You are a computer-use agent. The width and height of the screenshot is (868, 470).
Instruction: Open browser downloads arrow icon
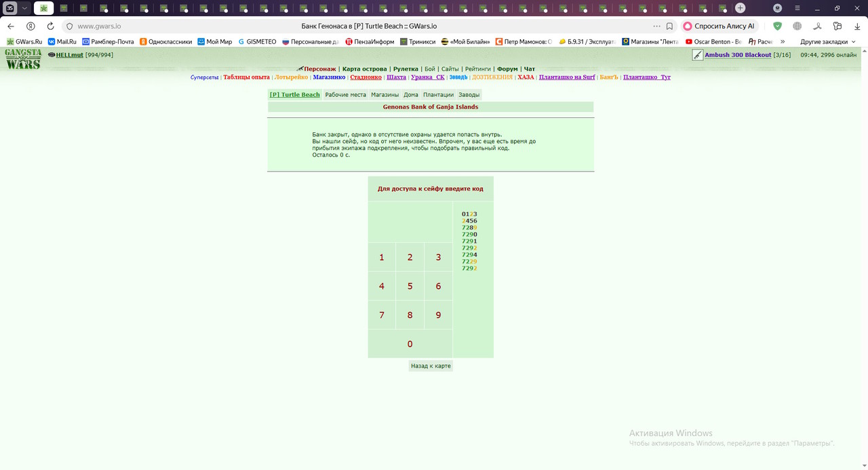[x=857, y=26]
